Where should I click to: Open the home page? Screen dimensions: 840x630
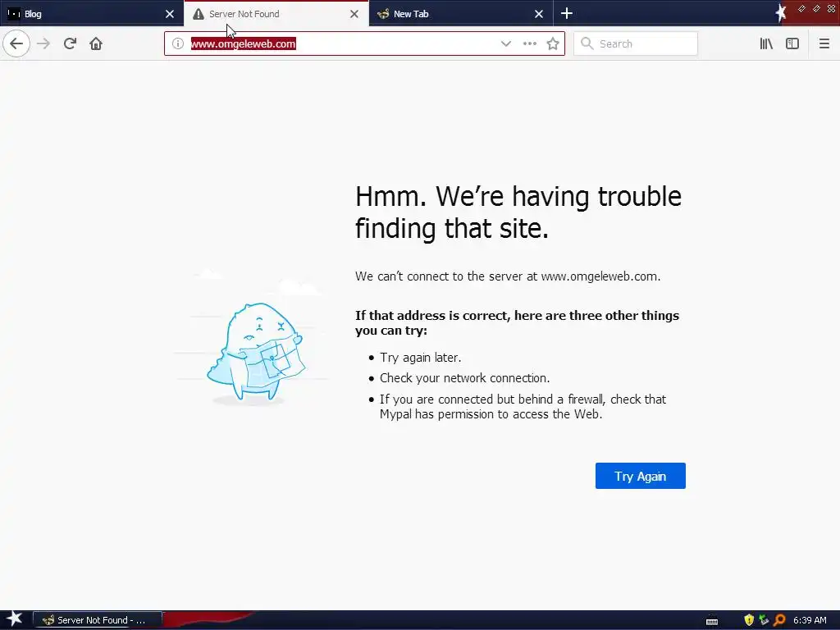point(96,43)
